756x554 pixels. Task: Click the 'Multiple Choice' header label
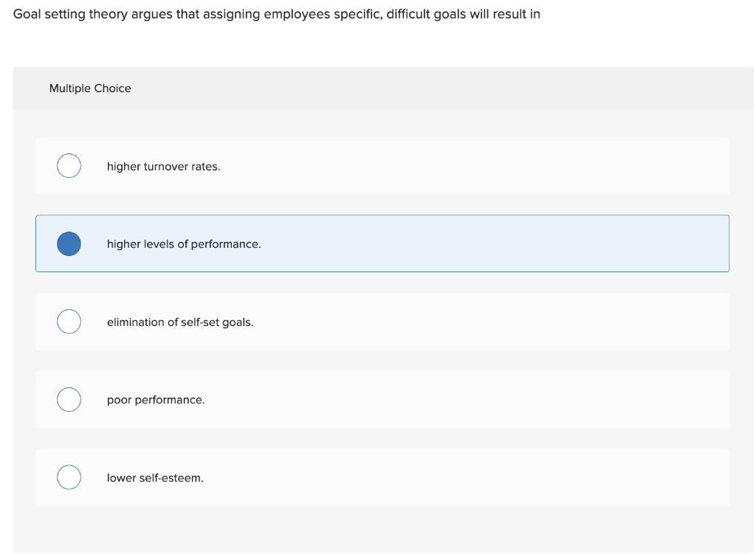(89, 89)
